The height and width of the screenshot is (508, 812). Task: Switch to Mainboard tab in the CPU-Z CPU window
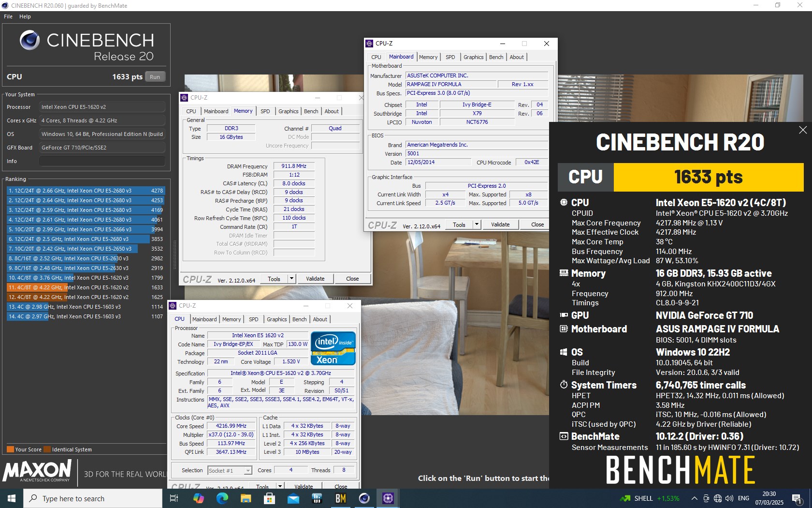coord(204,319)
